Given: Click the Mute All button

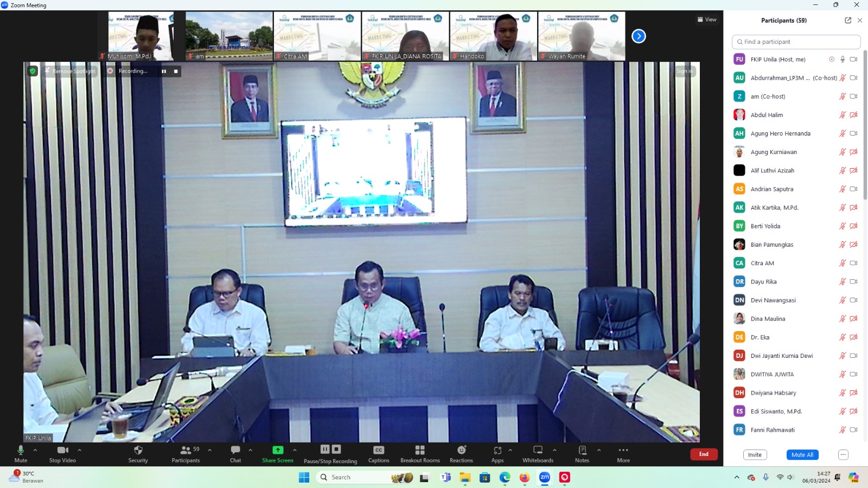Looking at the screenshot, I should coord(802,455).
